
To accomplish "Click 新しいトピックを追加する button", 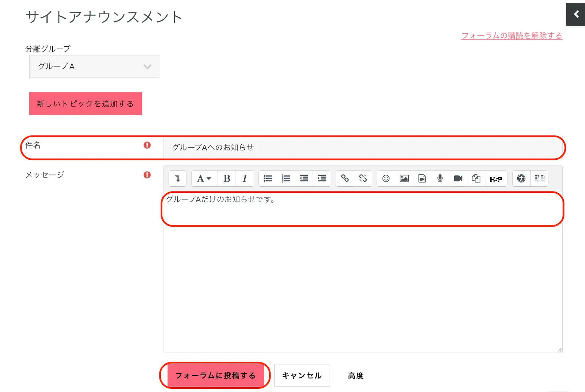I will tap(86, 104).
